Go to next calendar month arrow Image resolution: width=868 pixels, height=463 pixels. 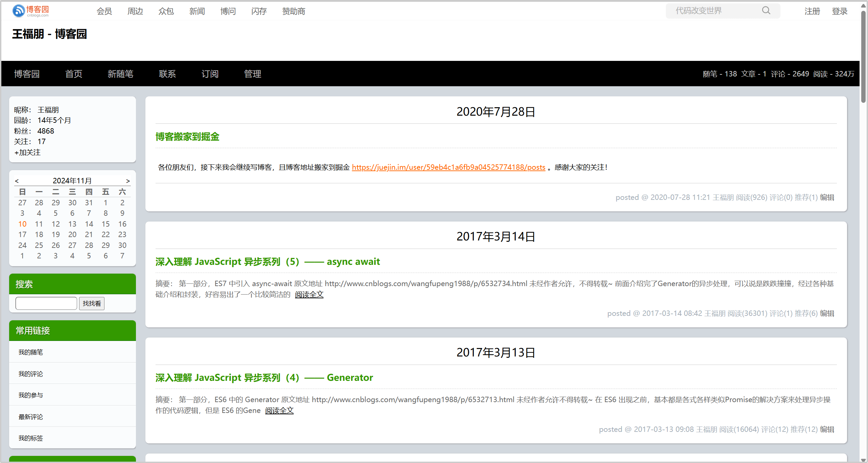point(128,181)
